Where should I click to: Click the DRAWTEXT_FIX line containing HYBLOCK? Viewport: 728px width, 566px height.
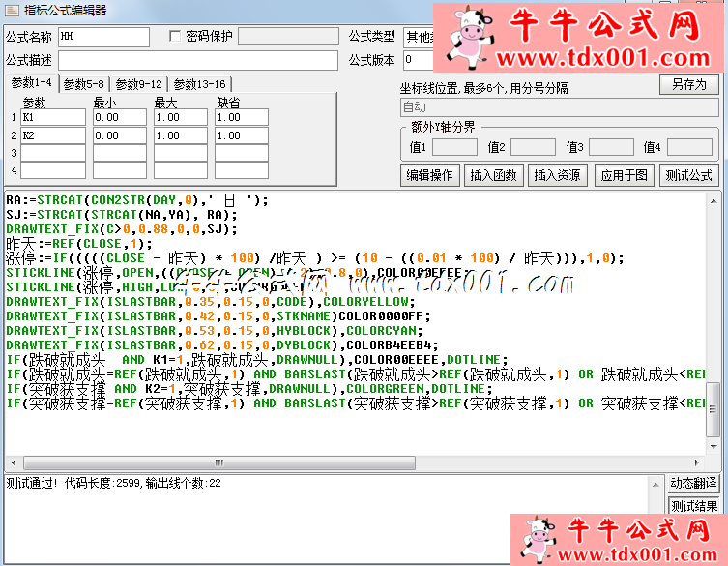(215, 330)
